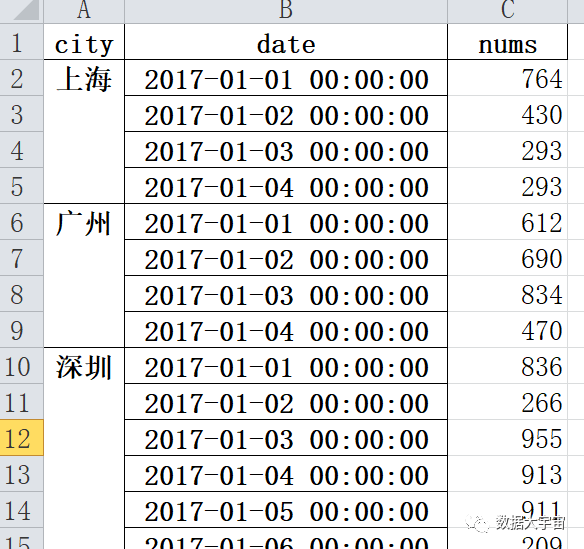Select row 2 header
The width and height of the screenshot is (584, 549).
(x=22, y=78)
